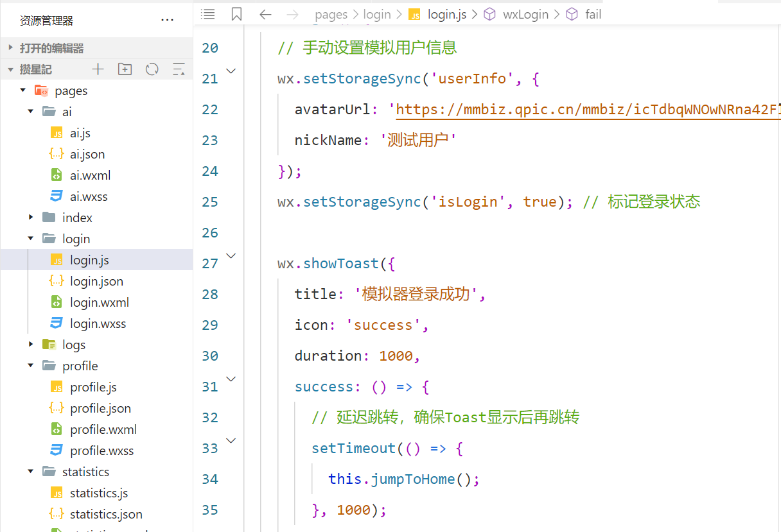Open ai.wxss file
Viewport: 781px width, 532px height.
[89, 196]
